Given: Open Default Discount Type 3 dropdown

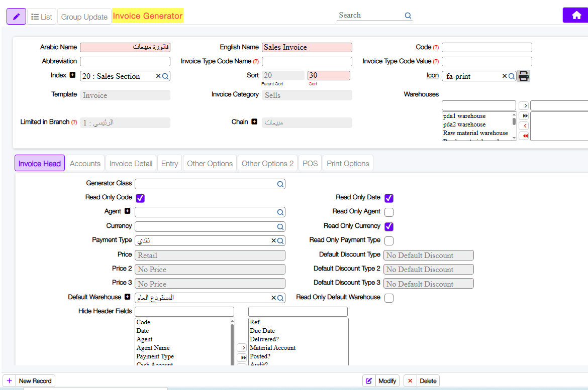Looking at the screenshot, I should click(x=429, y=284).
